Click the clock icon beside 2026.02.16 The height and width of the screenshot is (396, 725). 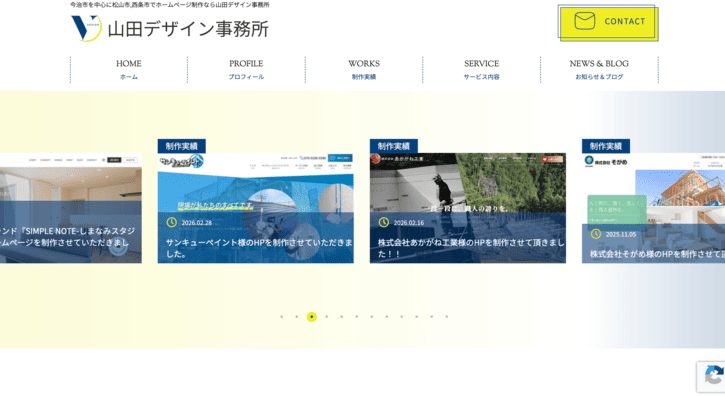pos(384,223)
